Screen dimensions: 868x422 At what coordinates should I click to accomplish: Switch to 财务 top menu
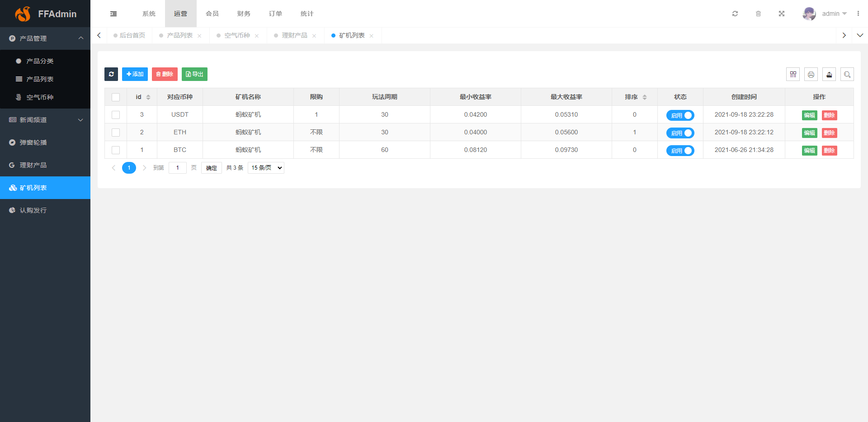(x=244, y=14)
